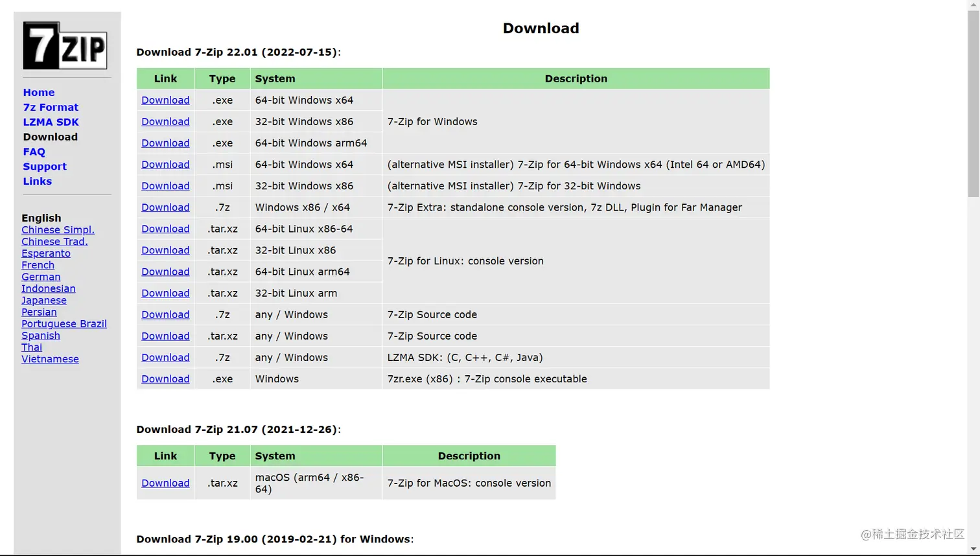Switch language to Esperanto
This screenshot has width=980, height=556.
click(46, 253)
